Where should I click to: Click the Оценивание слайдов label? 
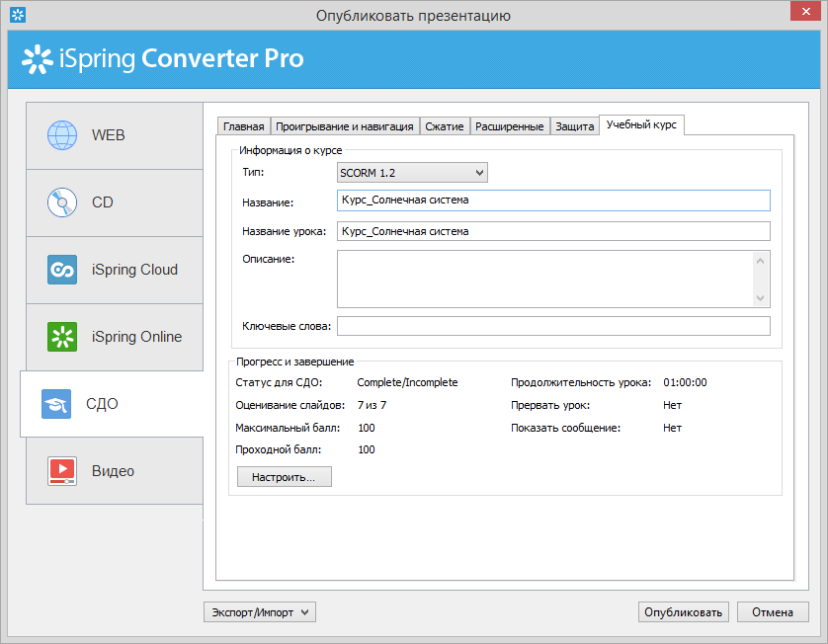point(290,405)
